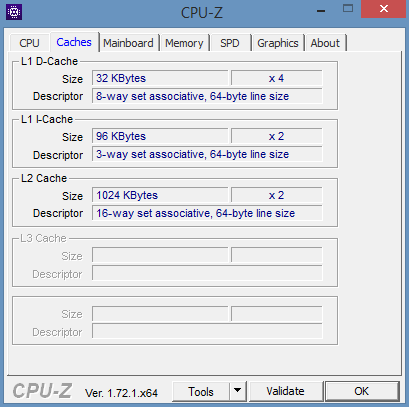Close the CPU-Z window
The height and width of the screenshot is (407, 409).
(384, 9)
